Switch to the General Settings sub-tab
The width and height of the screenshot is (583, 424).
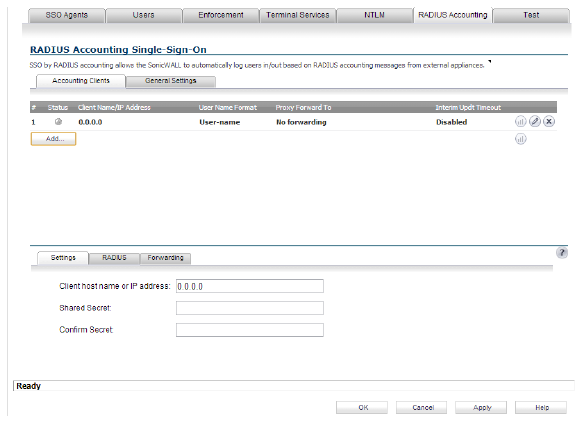[171, 81]
